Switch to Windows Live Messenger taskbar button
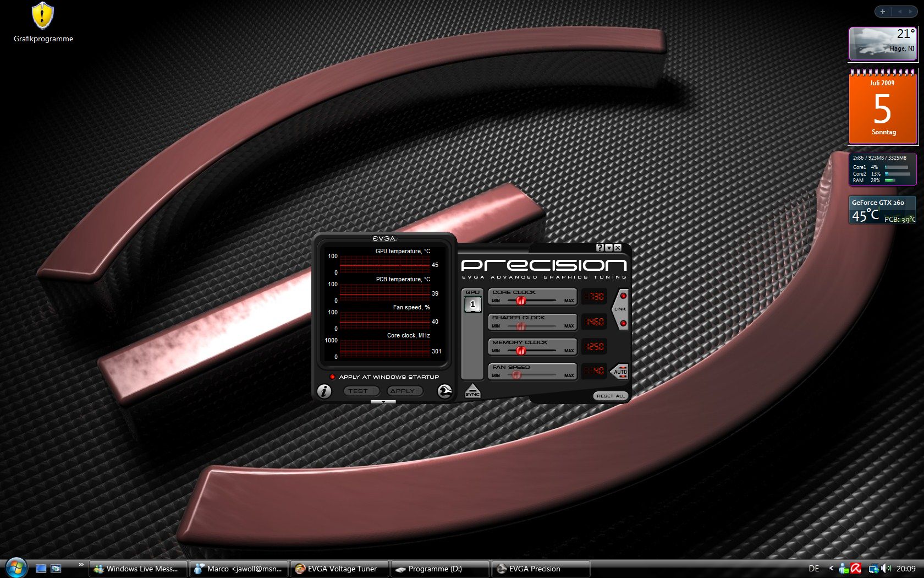924x578 pixels. [138, 569]
